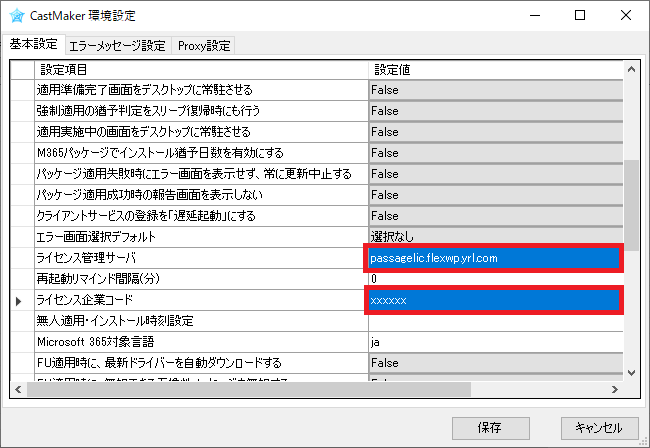Click the row selector arrow beside ライセンス企業コード
Image resolution: width=650 pixels, height=448 pixels.
pyautogui.click(x=18, y=301)
